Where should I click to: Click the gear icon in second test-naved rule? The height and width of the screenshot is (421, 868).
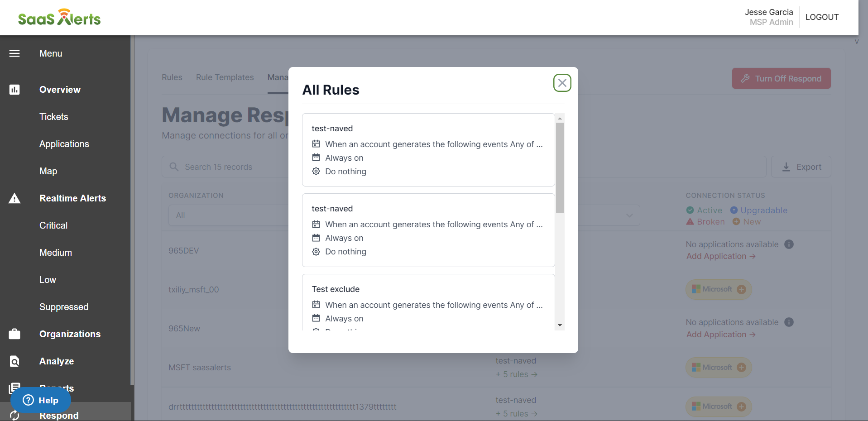[316, 251]
